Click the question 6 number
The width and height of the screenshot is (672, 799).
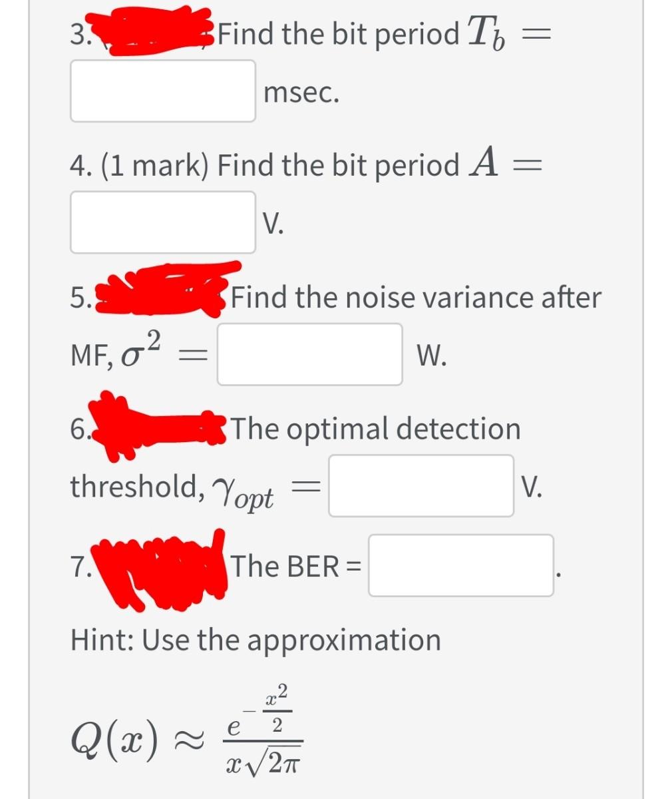[x=80, y=428]
